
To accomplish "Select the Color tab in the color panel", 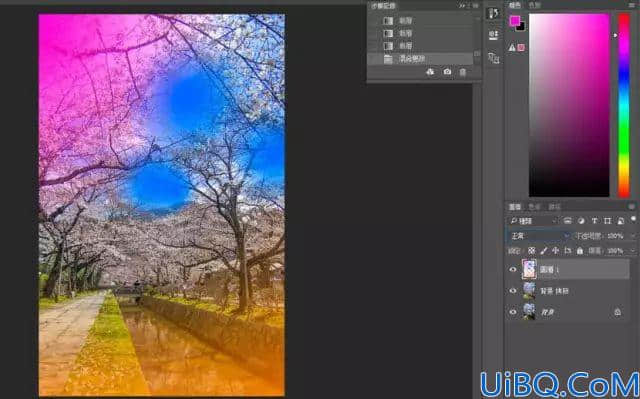I will tap(515, 5).
